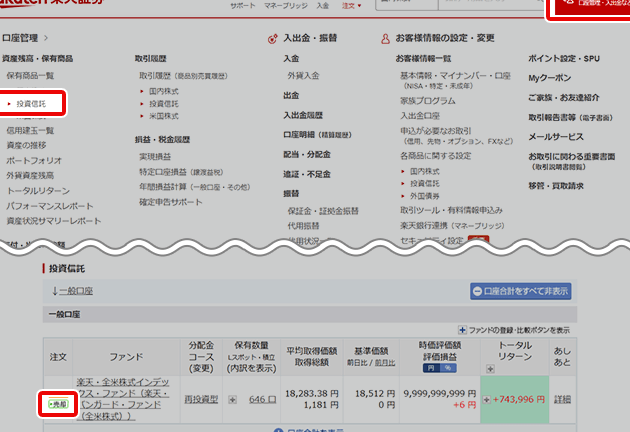Open 口座明細 (精算履歴)

pos(317,135)
